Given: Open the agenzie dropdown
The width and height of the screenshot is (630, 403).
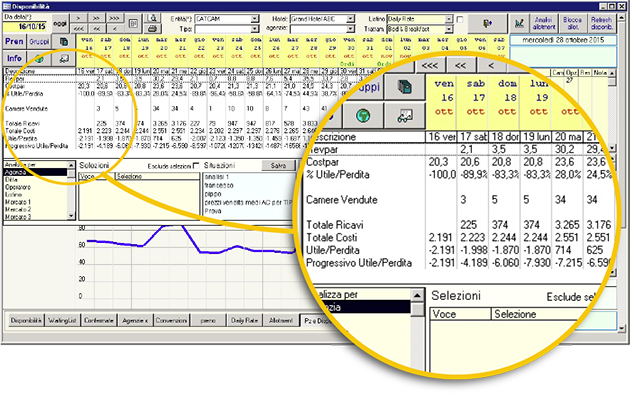Looking at the screenshot, I should [350, 29].
